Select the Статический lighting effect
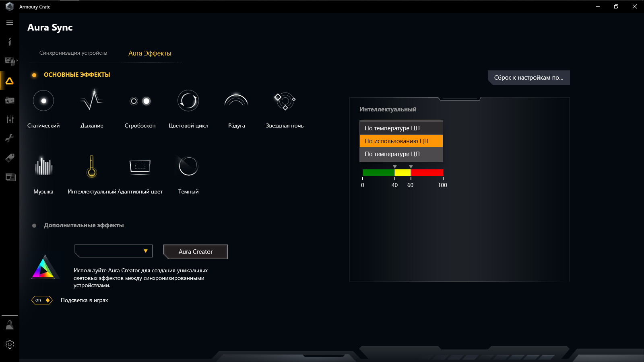The image size is (644, 362). point(43,101)
